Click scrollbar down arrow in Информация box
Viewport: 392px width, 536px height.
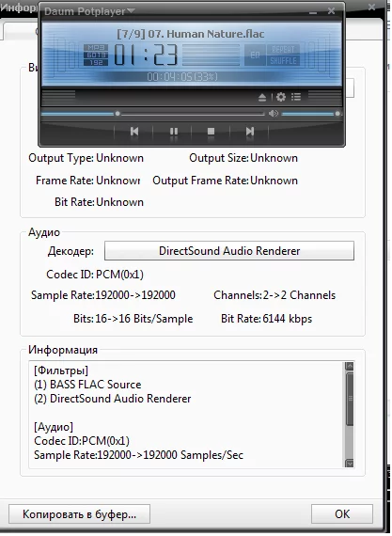[x=350, y=464]
